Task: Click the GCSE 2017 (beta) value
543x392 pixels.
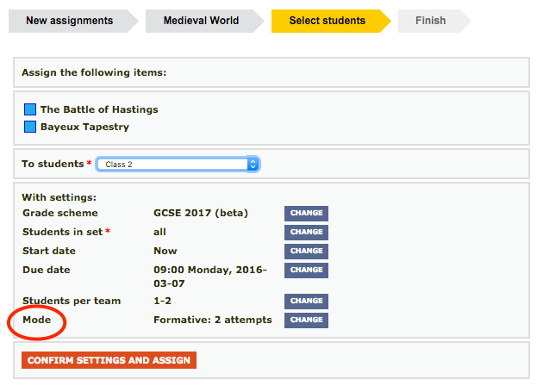Action: [x=200, y=213]
